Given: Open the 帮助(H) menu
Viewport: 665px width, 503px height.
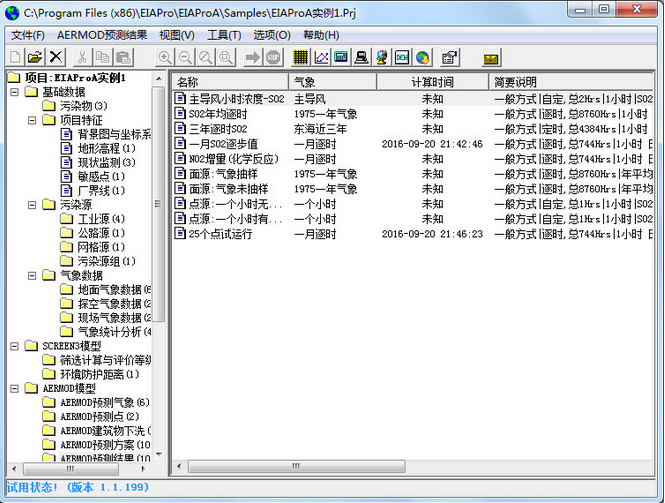Looking at the screenshot, I should point(321,35).
